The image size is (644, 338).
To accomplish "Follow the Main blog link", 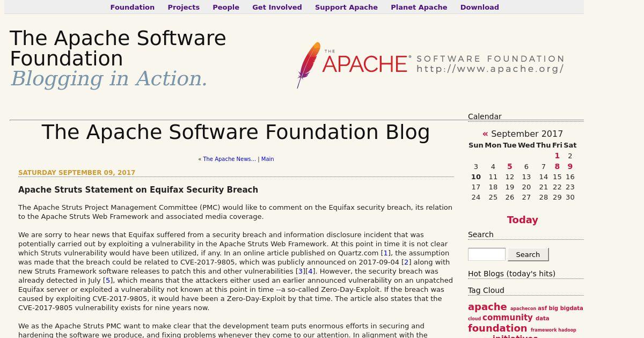I will pyautogui.click(x=267, y=159).
